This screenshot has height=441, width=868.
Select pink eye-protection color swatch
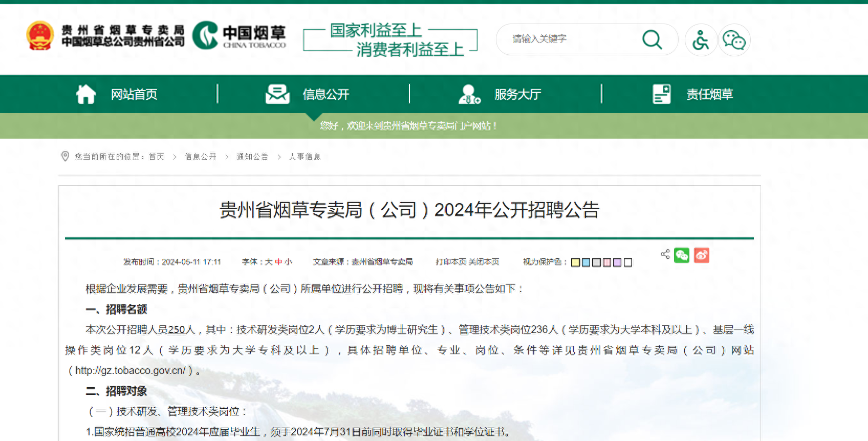[607, 262]
